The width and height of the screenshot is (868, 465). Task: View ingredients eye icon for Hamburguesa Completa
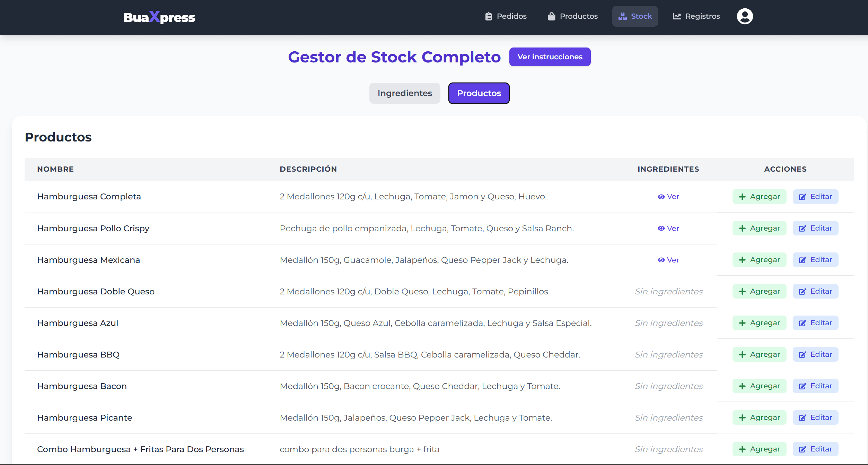[x=661, y=197]
